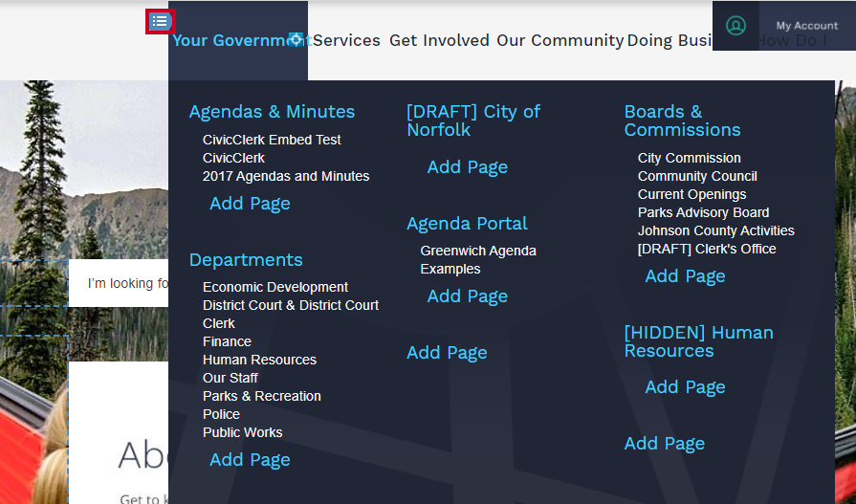856x504 pixels.
Task: Add Page under Departments
Action: coord(250,460)
